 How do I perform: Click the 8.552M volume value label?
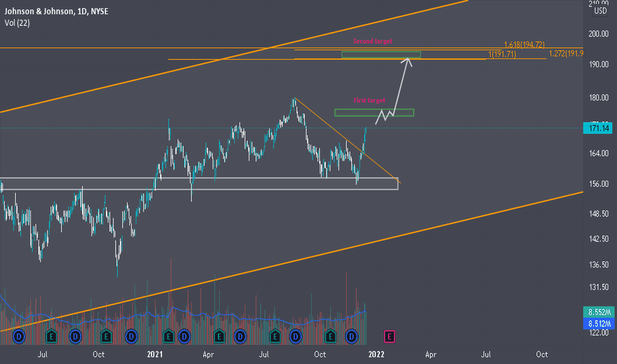coord(599,312)
